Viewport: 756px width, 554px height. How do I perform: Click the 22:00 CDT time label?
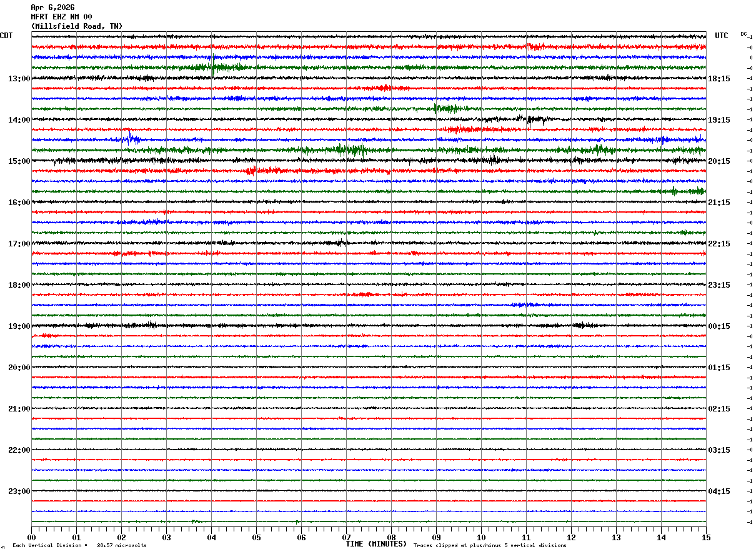click(x=19, y=450)
